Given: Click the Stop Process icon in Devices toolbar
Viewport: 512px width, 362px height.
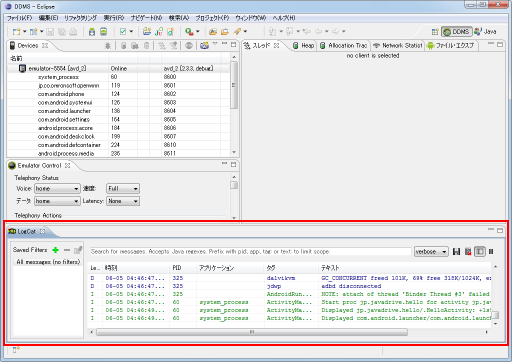Looking at the screenshot, I should coord(189,46).
